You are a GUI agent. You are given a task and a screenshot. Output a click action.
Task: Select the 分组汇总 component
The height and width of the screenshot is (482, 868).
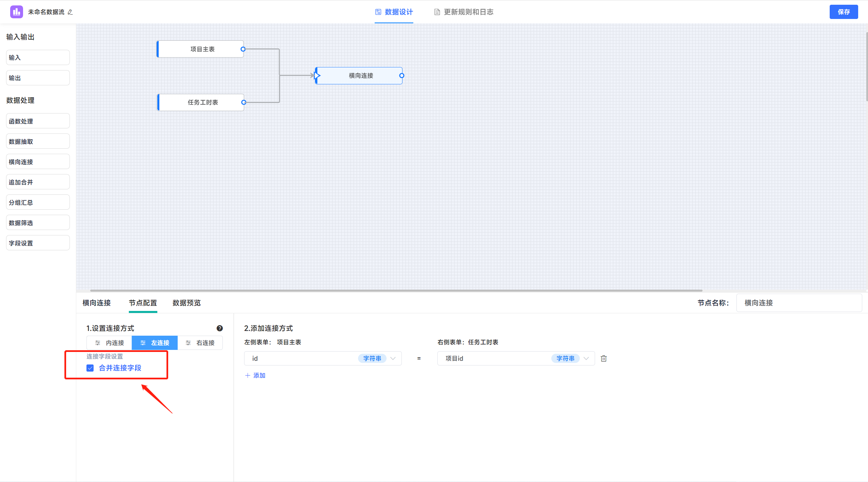(x=38, y=202)
